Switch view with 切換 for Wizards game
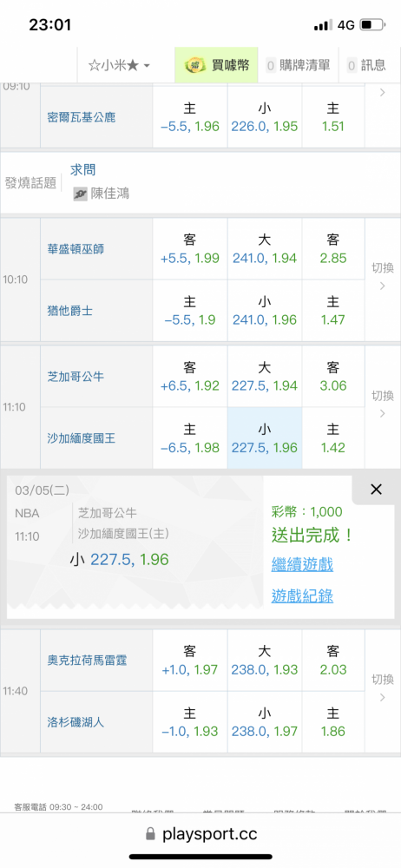Screen dimensions: 401x868 tap(382, 276)
